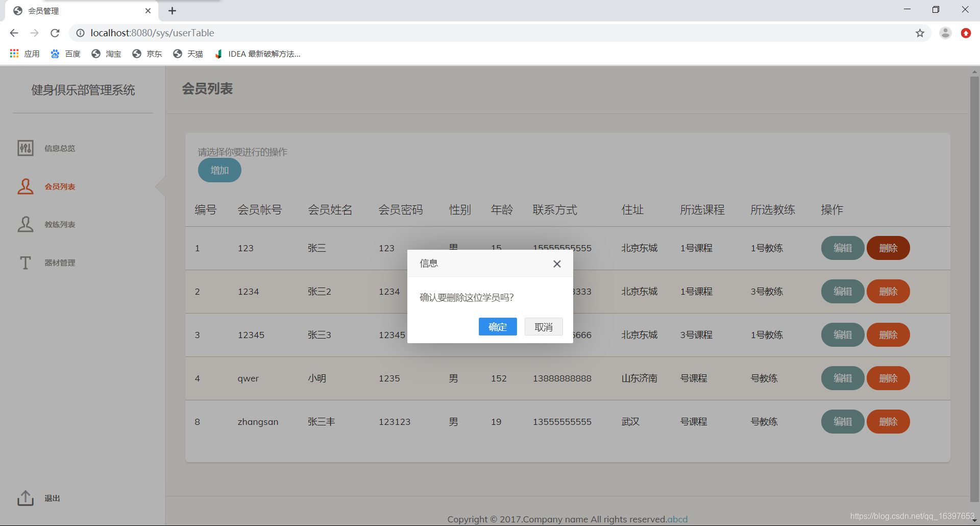The height and width of the screenshot is (526, 980).
Task: Click the account cell qwer
Action: coord(248,378)
